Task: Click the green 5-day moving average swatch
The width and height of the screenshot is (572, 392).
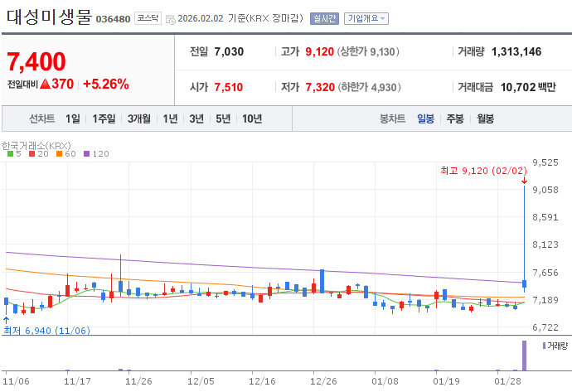Action: coord(10,154)
